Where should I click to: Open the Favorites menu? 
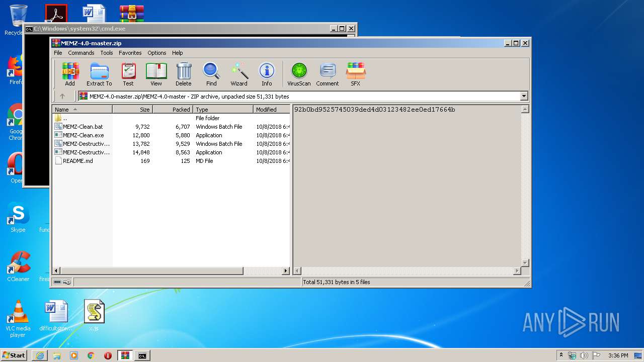[130, 53]
